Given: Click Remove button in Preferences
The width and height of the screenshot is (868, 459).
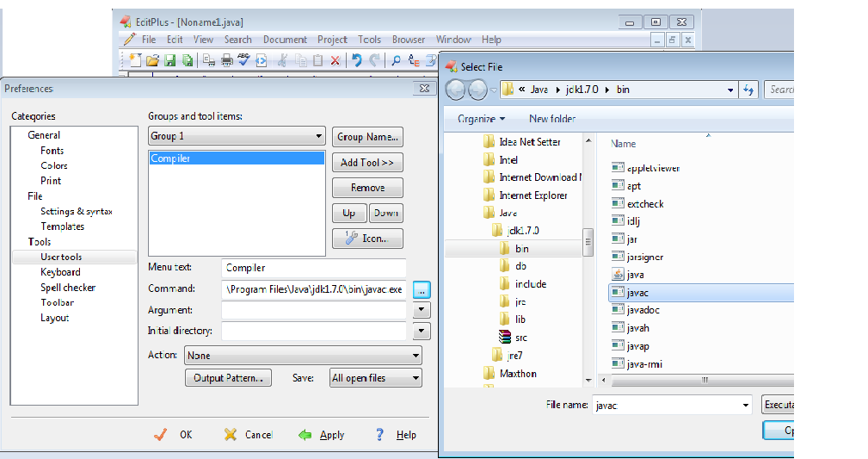Looking at the screenshot, I should (367, 188).
